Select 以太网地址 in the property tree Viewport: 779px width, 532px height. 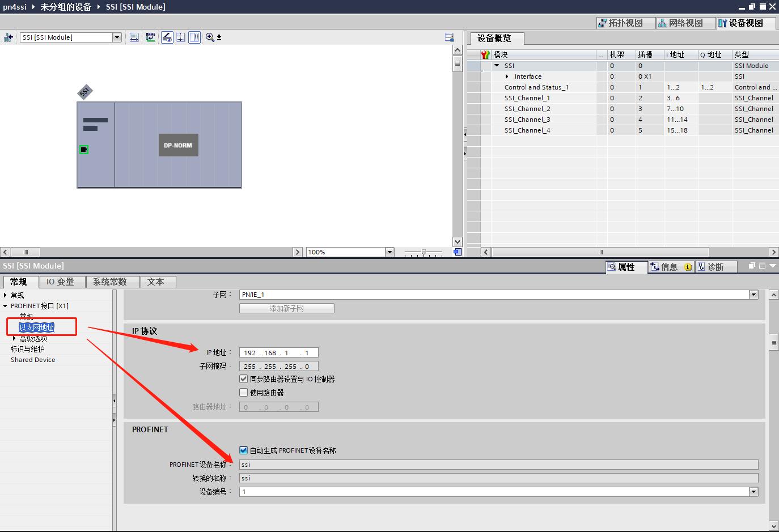(x=37, y=327)
